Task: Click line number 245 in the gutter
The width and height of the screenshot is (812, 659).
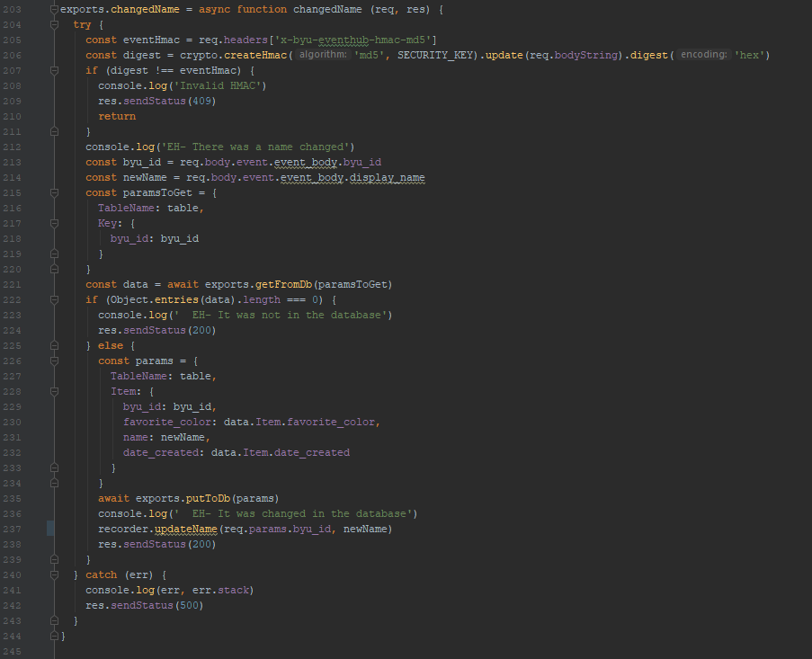Action: 12,651
